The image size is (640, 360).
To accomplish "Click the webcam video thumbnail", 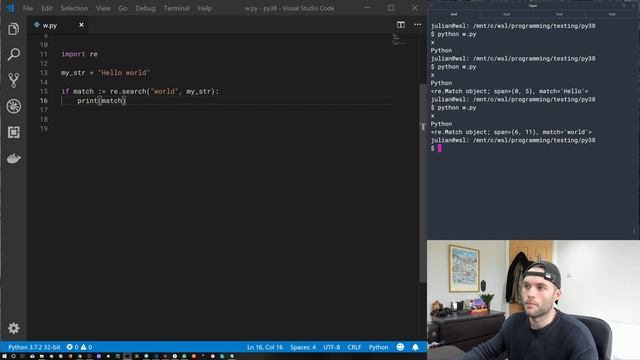I will tap(533, 300).
